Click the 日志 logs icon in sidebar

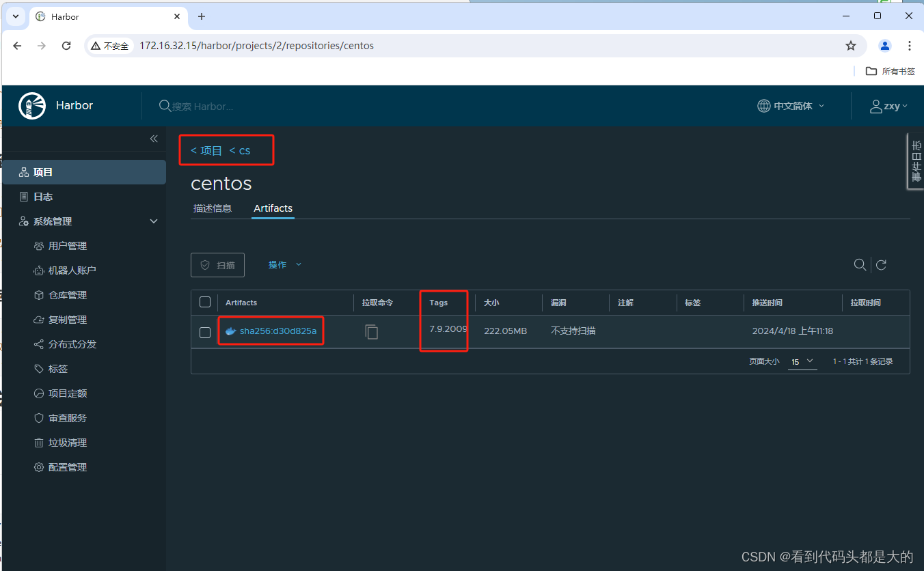(24, 197)
